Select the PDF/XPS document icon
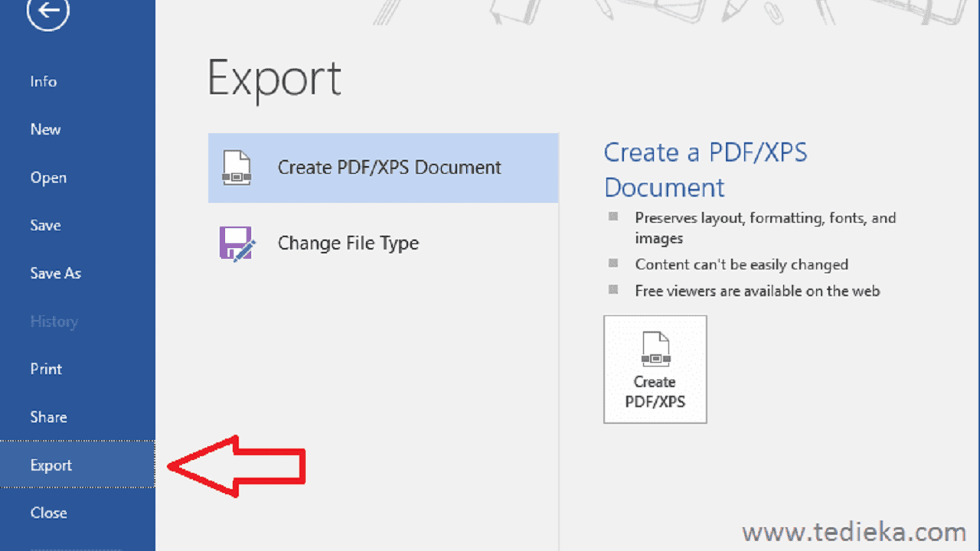 [x=237, y=168]
